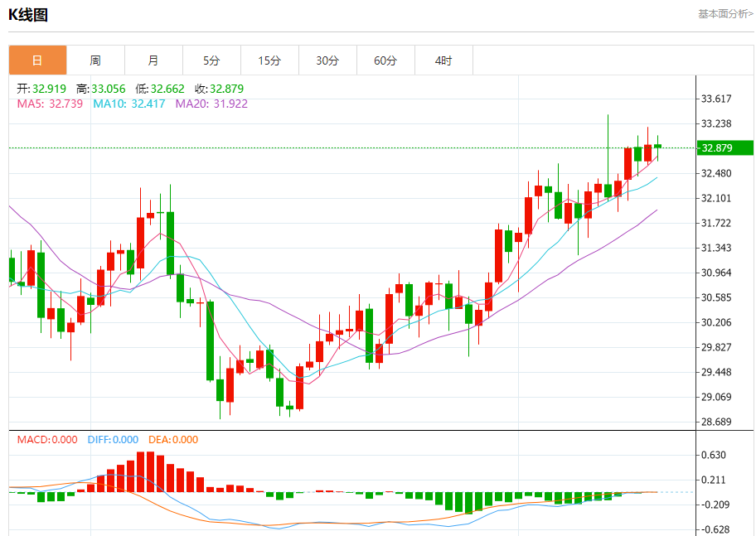
Task: Click the green 32.879 current price tag
Action: point(724,148)
